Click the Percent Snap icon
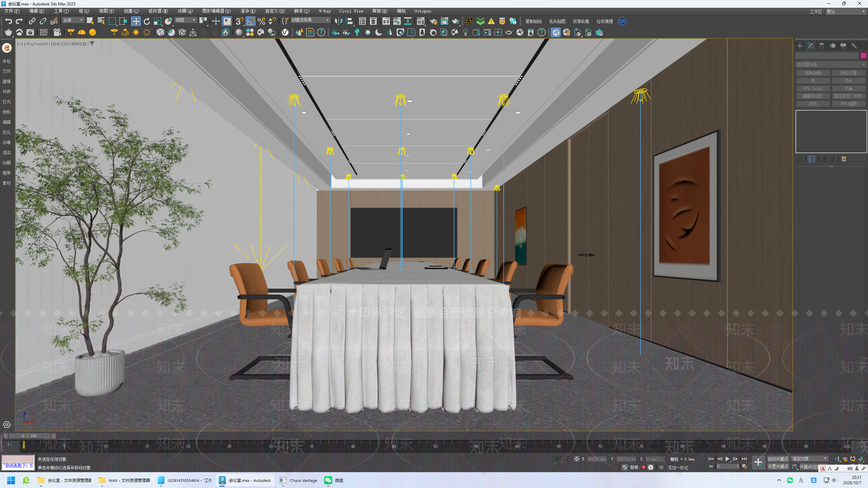The width and height of the screenshot is (868, 488). click(x=261, y=21)
